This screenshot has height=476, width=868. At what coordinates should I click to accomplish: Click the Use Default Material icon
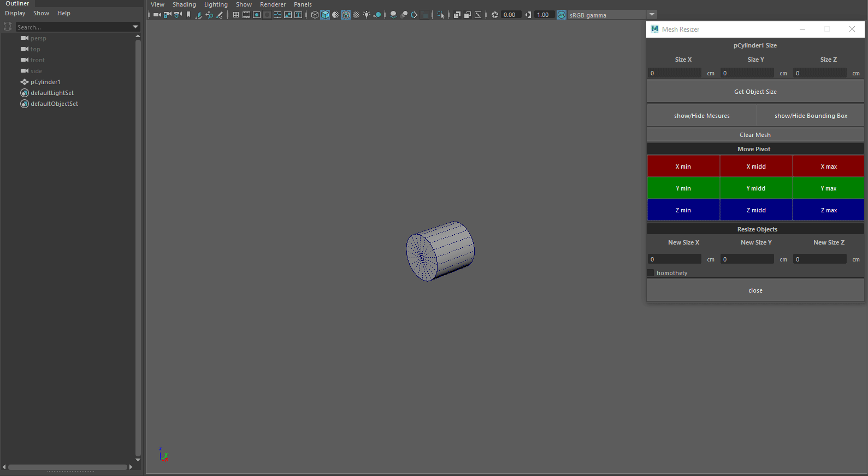[x=335, y=15]
